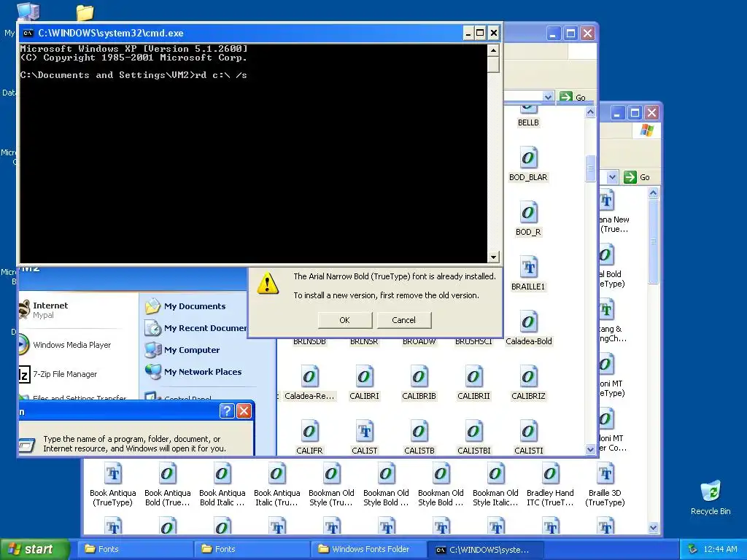Click the Windows flag logo in rear Fonts window
This screenshot has width=747, height=560.
tap(646, 131)
